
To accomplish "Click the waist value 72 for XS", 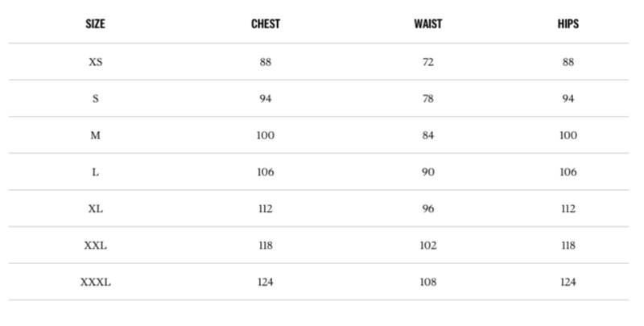I will (427, 62).
